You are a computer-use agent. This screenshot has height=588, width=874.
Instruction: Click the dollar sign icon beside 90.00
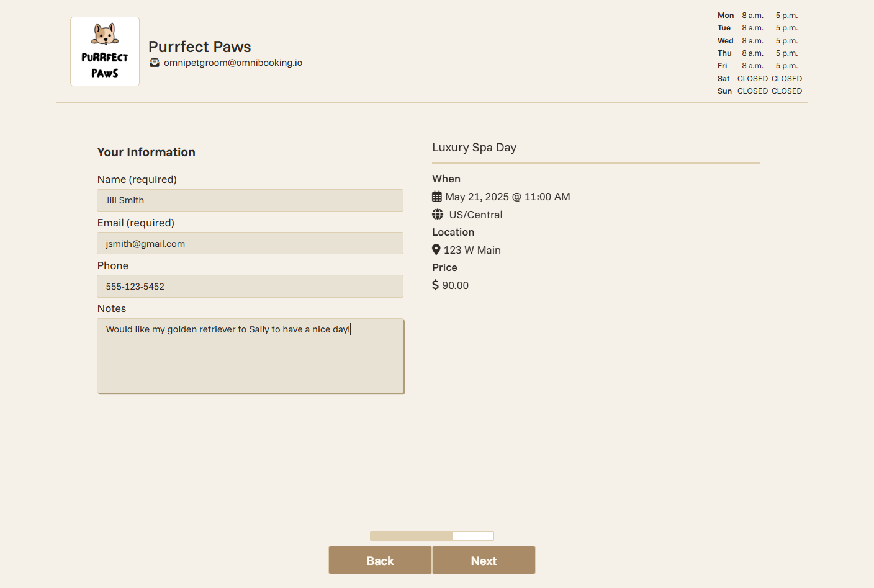(435, 285)
